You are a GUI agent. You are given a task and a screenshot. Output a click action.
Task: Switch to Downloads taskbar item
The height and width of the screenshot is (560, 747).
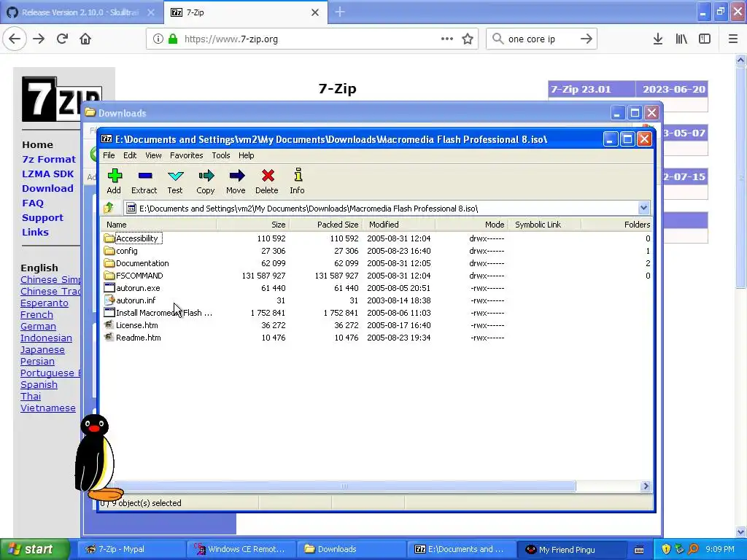[351, 549]
